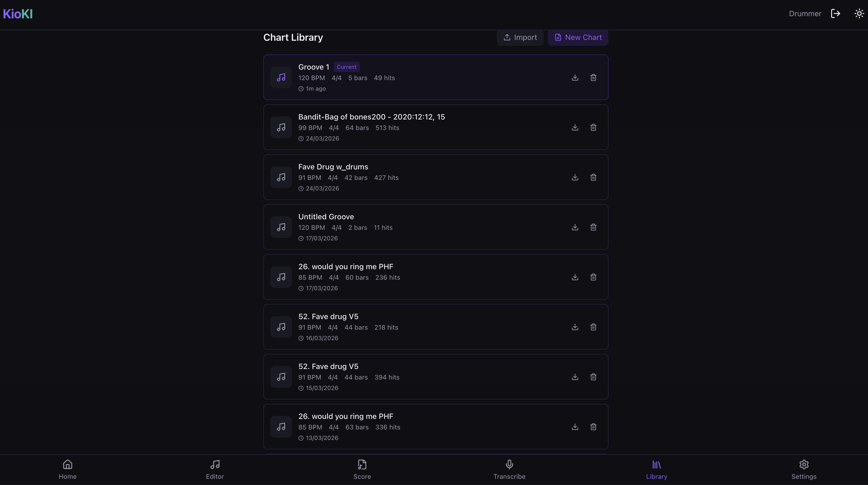Delete the Untitled Groove chart
Image resolution: width=868 pixels, height=485 pixels.
[593, 227]
